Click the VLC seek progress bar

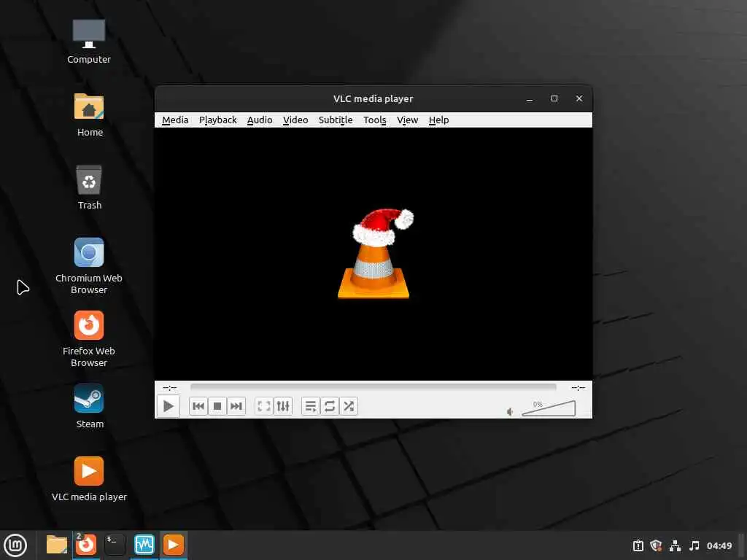373,388
